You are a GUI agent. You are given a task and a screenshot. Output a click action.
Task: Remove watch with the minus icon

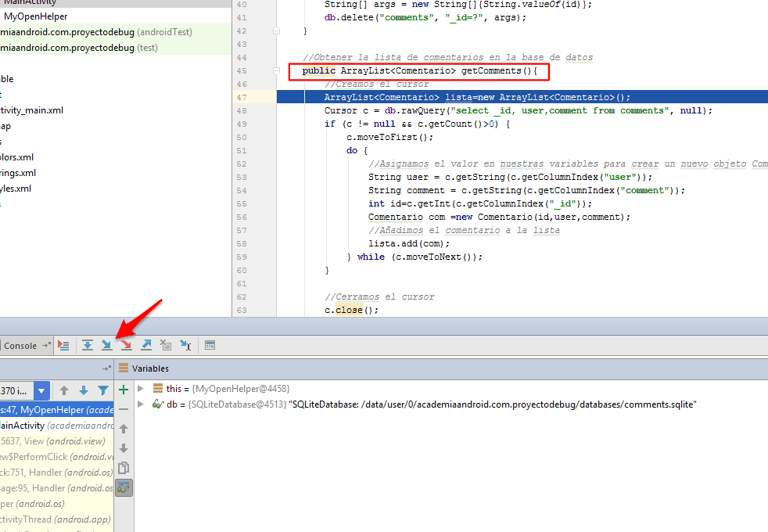(x=124, y=409)
